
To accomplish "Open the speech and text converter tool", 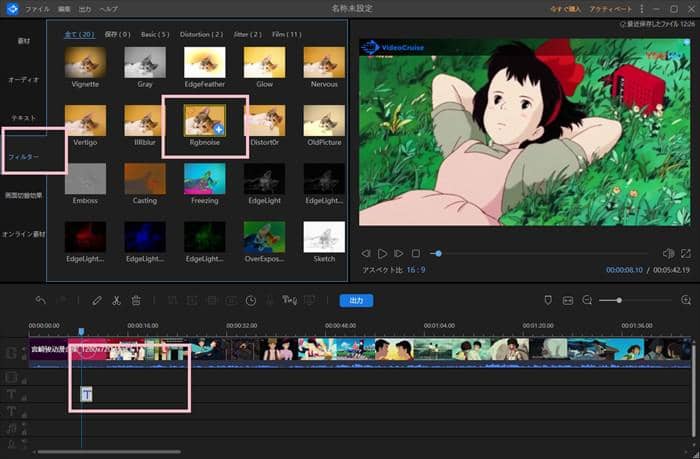I will click(289, 300).
